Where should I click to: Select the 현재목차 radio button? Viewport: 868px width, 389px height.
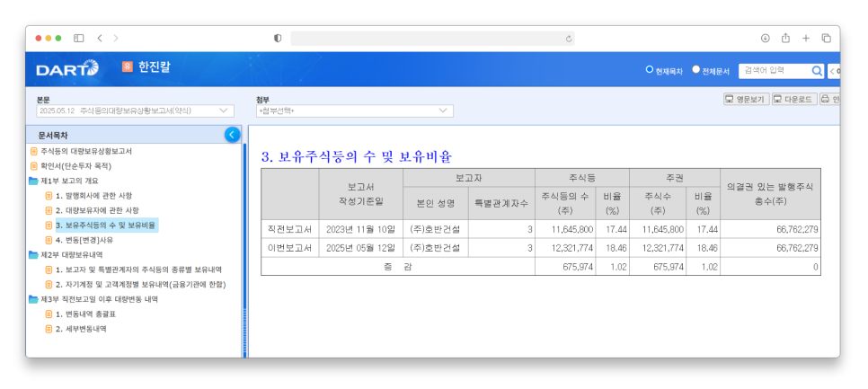point(650,70)
